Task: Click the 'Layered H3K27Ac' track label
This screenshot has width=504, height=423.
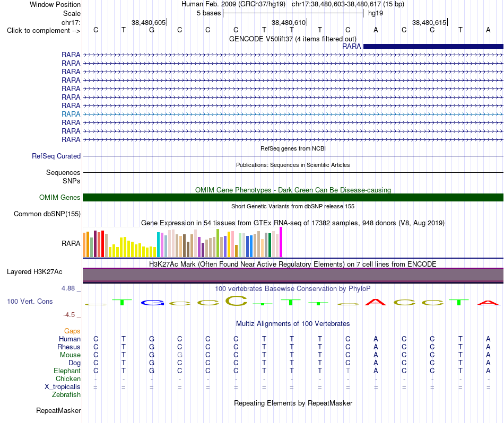Action: (34, 272)
